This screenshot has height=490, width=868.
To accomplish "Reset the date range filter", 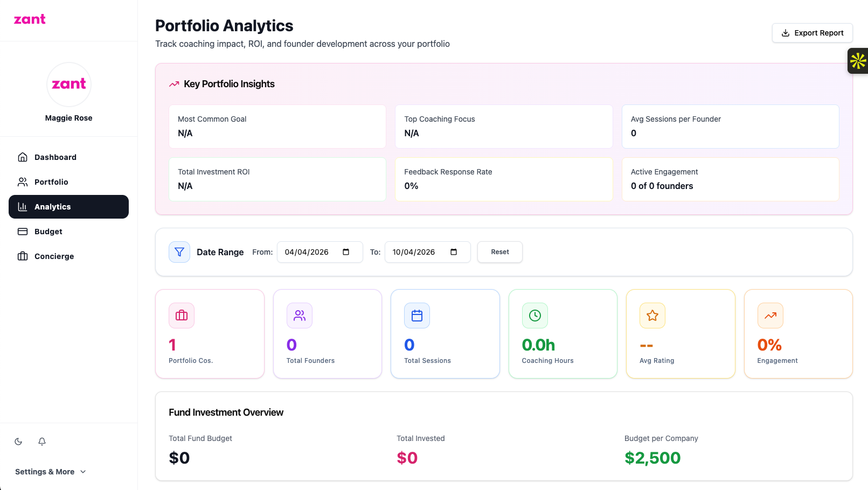I will [500, 252].
